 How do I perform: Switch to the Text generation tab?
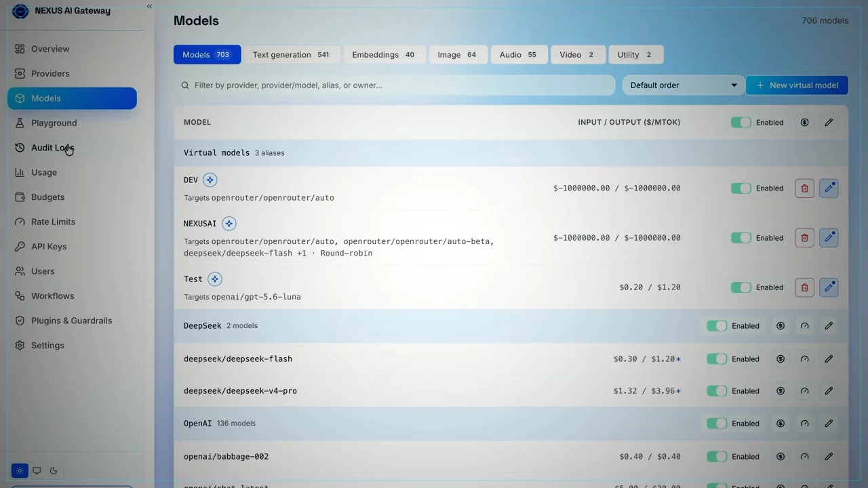coord(291,55)
